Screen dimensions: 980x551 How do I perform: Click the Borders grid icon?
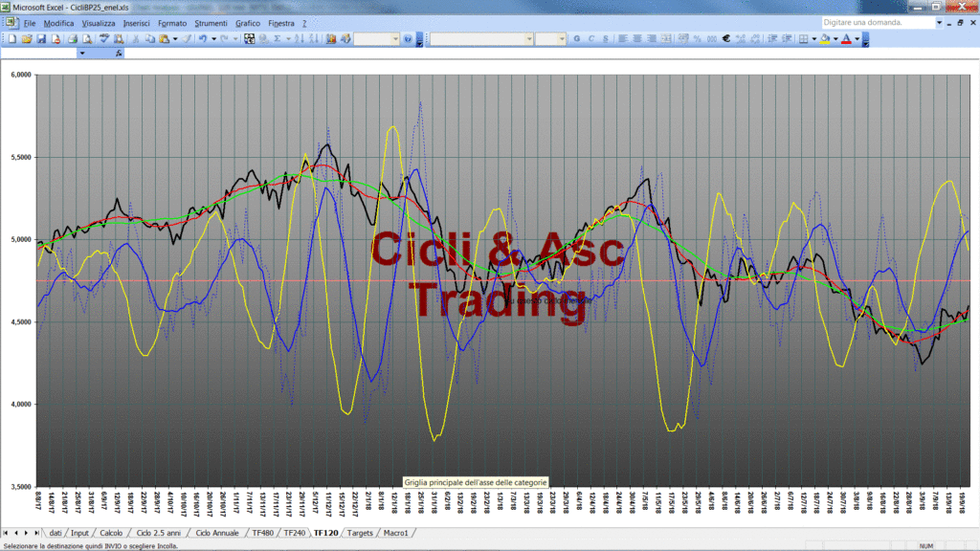pos(804,38)
